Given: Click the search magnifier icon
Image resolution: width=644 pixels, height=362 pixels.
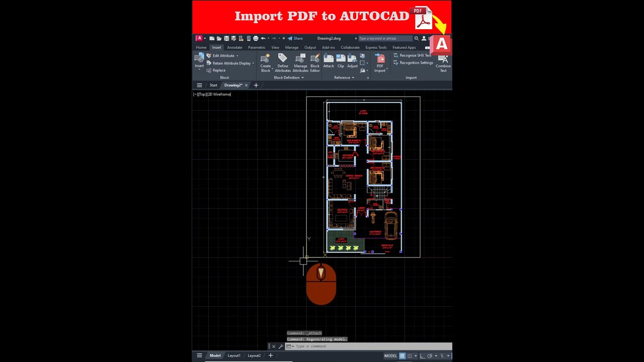Looking at the screenshot, I should [416, 38].
